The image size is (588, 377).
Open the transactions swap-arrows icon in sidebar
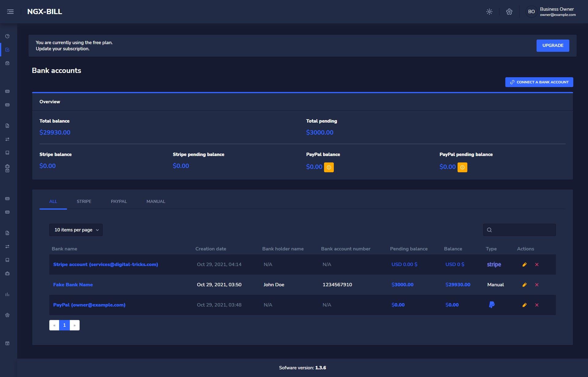7,139
